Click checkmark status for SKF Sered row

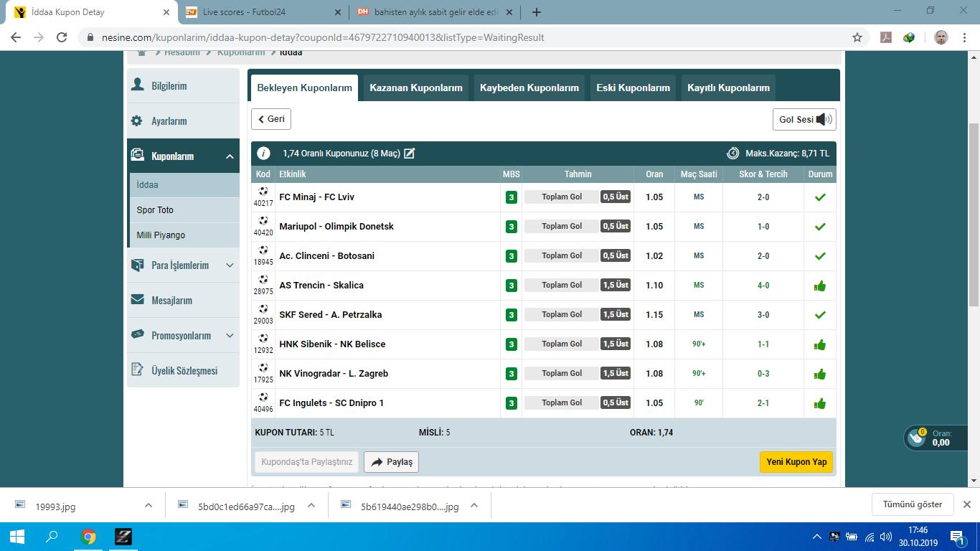click(820, 314)
